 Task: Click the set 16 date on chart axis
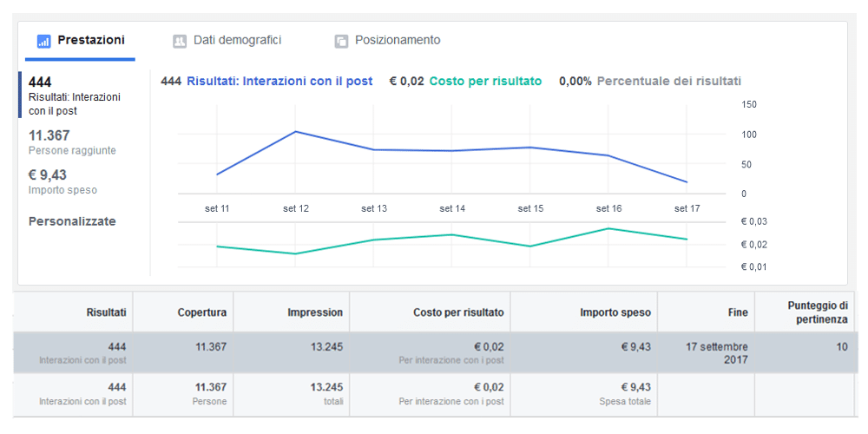(609, 208)
